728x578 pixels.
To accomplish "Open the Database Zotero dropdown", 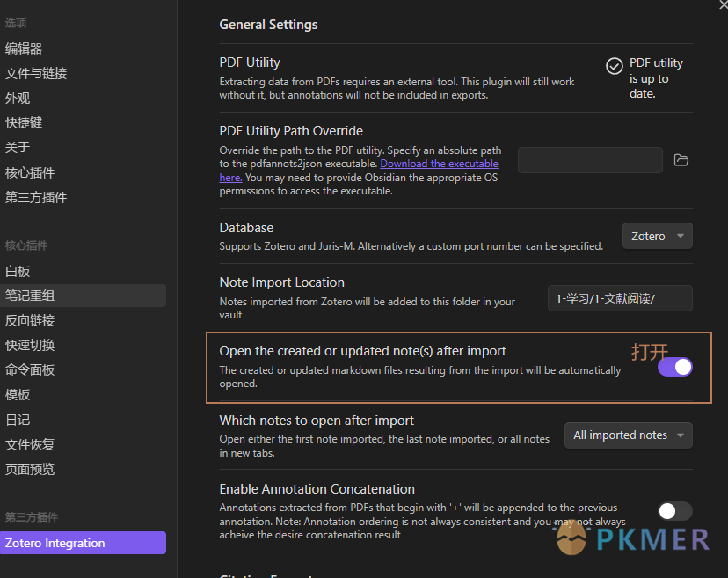I will pyautogui.click(x=657, y=236).
